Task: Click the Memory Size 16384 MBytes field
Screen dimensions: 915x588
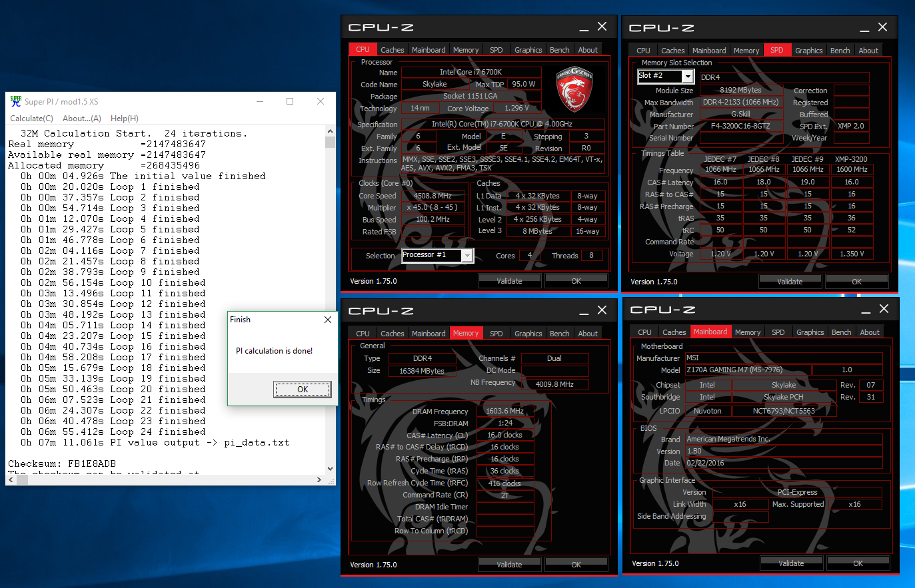Action: coord(422,371)
